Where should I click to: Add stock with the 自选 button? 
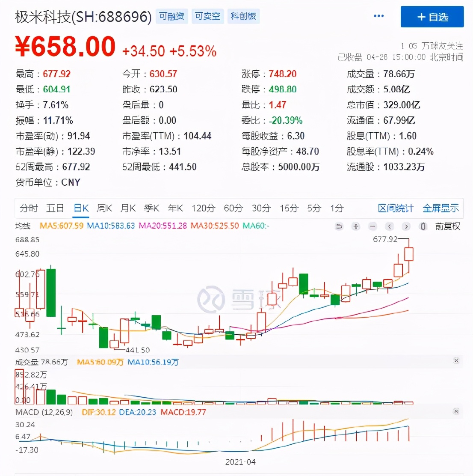point(432,17)
